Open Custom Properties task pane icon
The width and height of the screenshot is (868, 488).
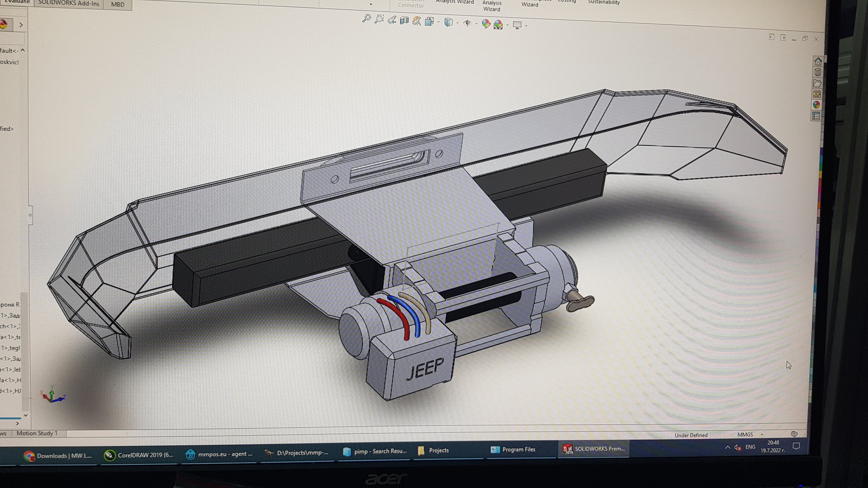pos(816,116)
